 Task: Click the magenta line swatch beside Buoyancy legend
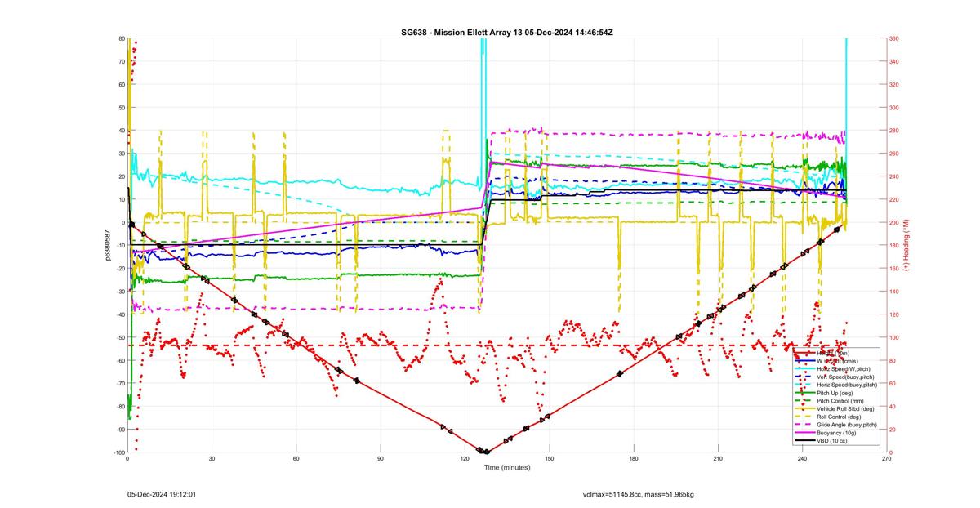[805, 433]
